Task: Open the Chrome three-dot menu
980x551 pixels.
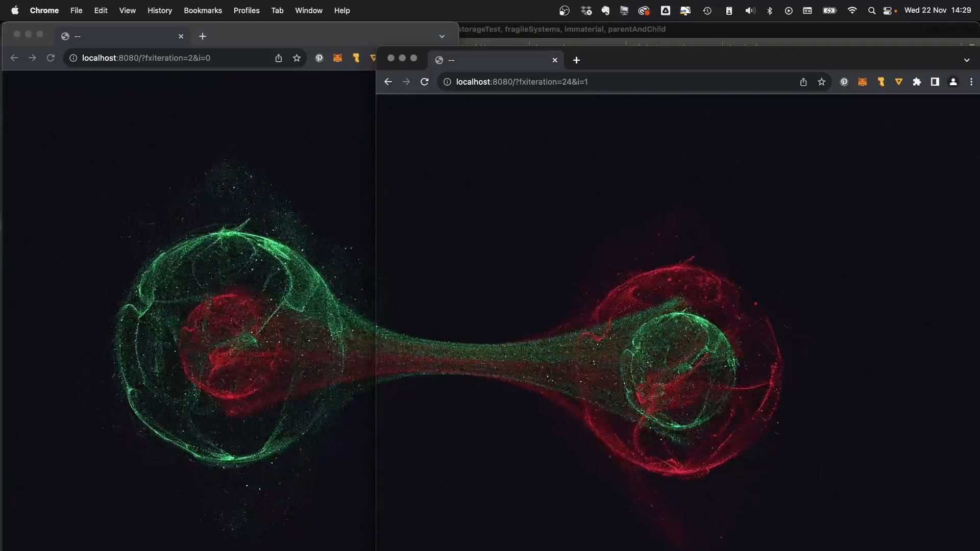Action: 971,82
